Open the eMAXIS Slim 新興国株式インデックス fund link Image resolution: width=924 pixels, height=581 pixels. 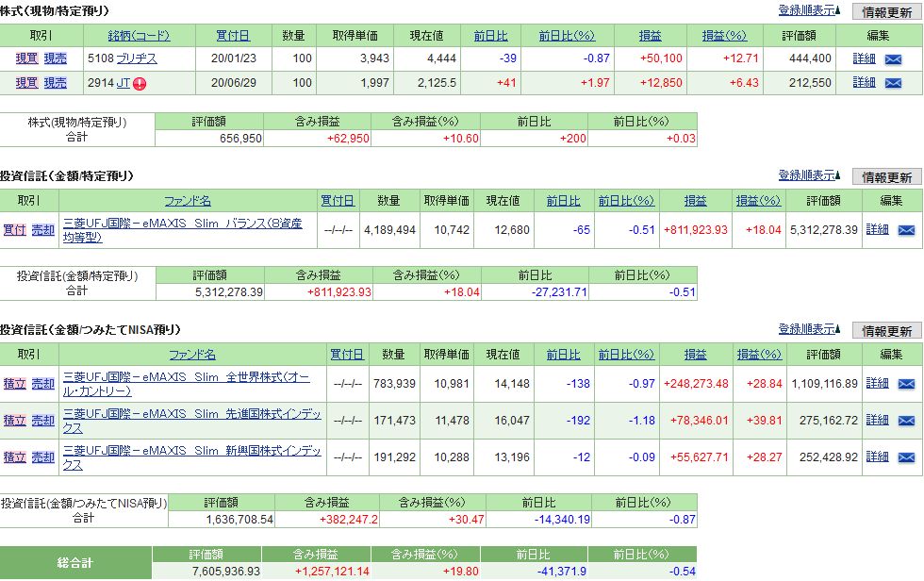click(192, 457)
